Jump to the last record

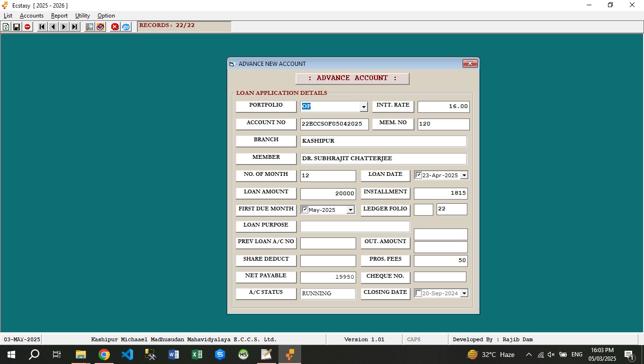(x=75, y=27)
